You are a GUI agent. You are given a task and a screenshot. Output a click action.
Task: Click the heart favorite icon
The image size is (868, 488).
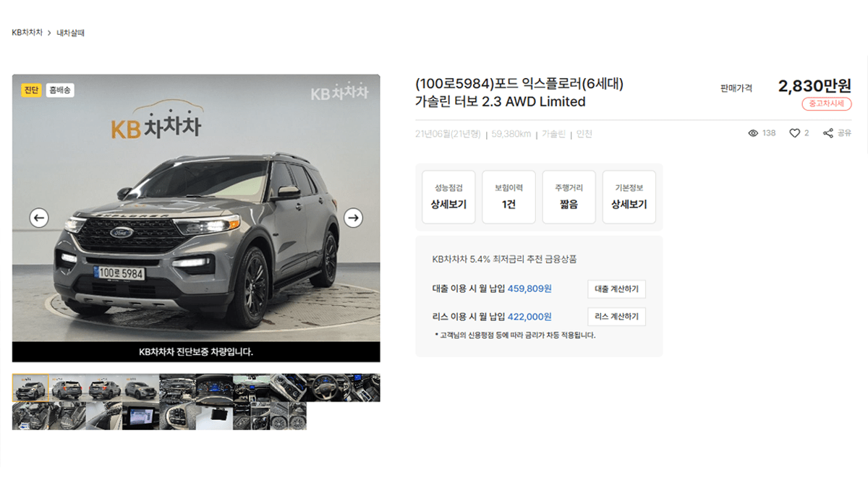[794, 133]
